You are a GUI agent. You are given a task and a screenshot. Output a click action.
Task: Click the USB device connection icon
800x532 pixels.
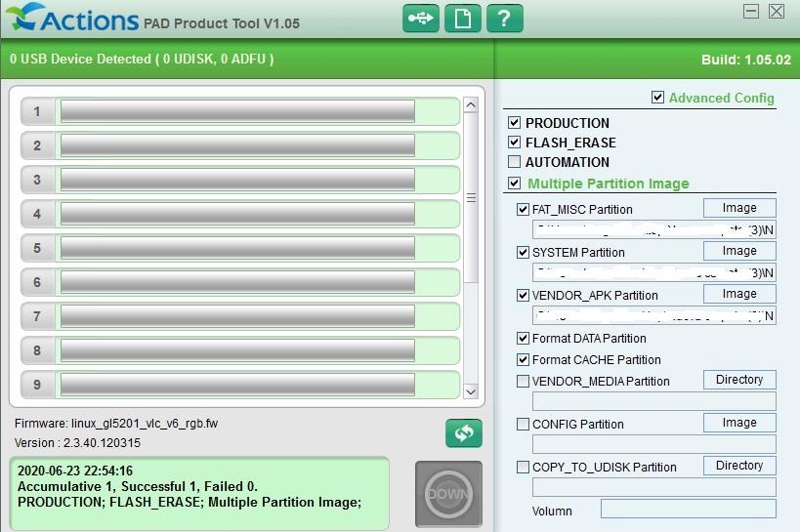tap(420, 19)
